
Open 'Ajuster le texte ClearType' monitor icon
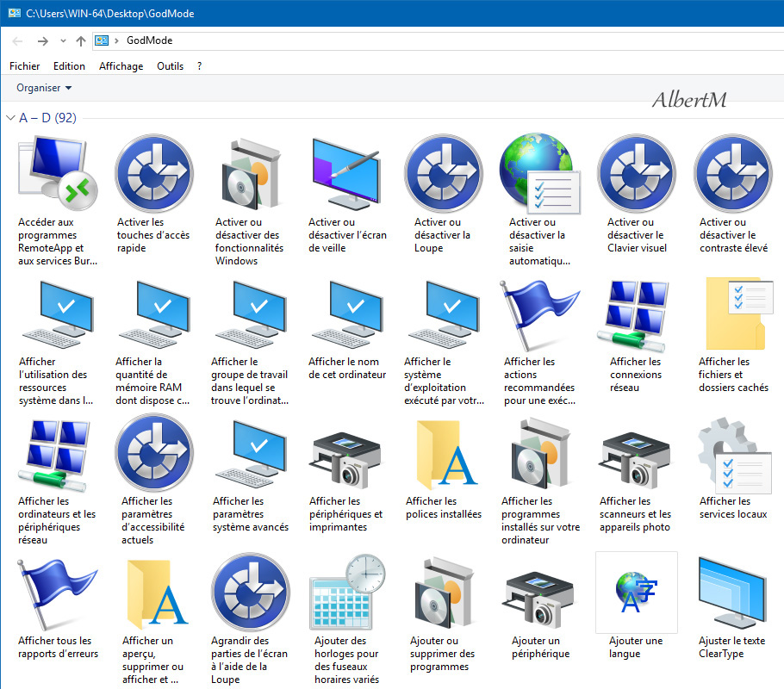(732, 593)
